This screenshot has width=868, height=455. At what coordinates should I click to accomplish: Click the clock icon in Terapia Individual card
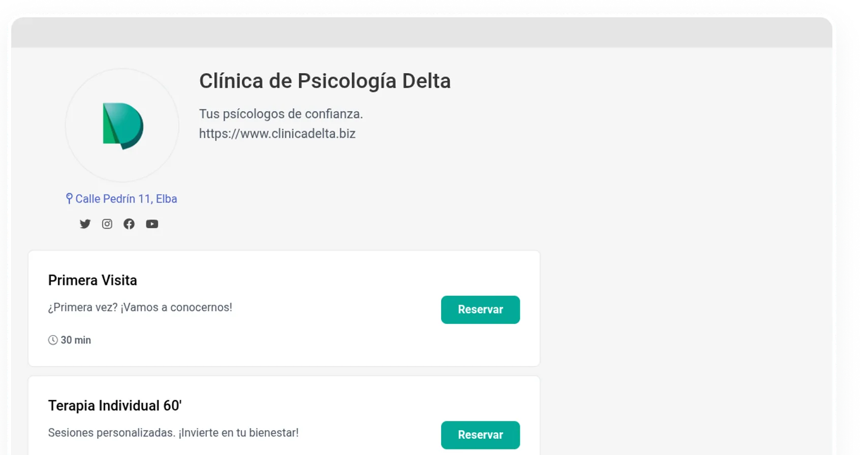point(52,453)
